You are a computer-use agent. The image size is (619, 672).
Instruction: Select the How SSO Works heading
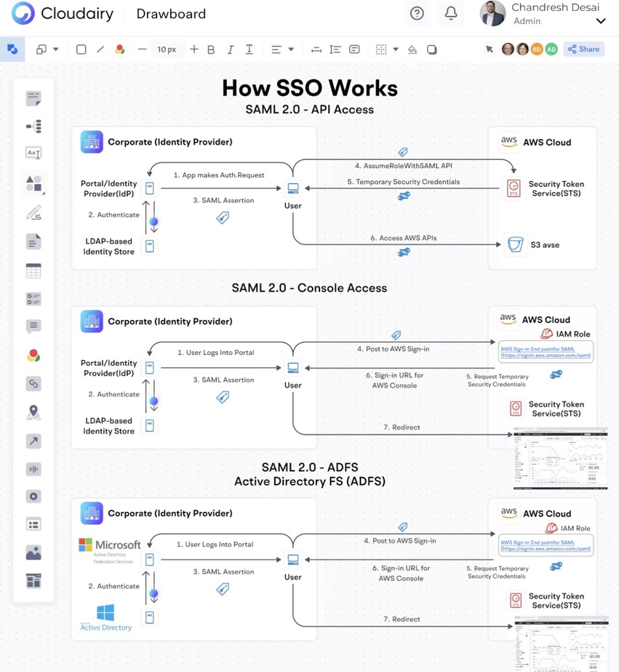click(310, 88)
